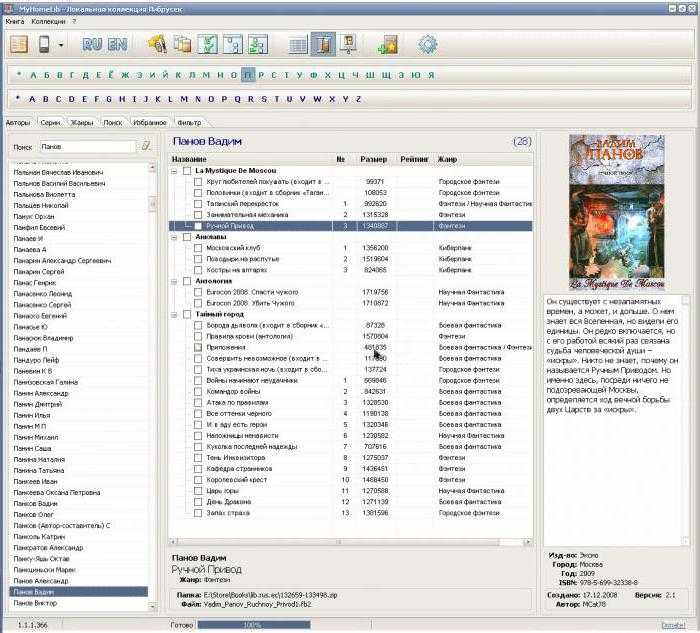Viewport: 700px width, 633px height.
Task: Select Cyrillic letter Я in alphabet bar
Action: 431,75
